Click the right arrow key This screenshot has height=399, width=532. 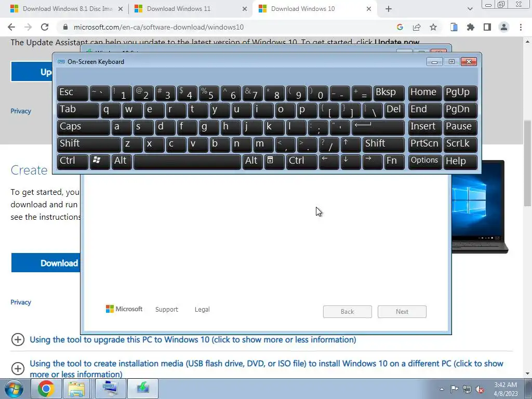pos(372,162)
